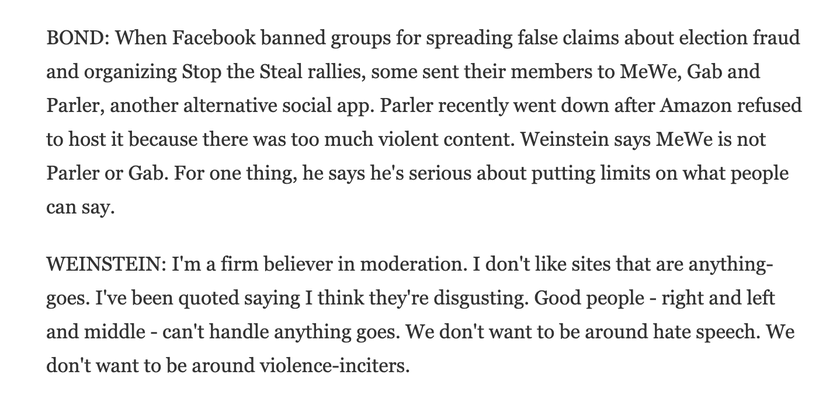Click the BOND: speaker label

79,38
